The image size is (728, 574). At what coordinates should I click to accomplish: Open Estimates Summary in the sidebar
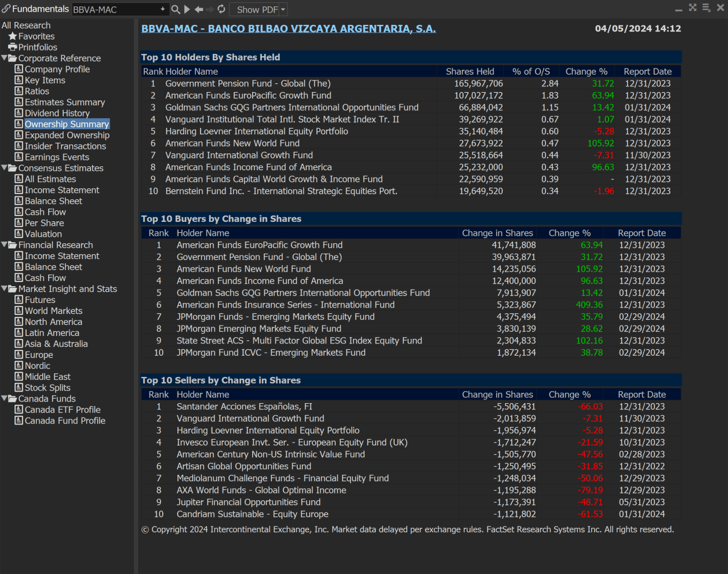click(65, 103)
